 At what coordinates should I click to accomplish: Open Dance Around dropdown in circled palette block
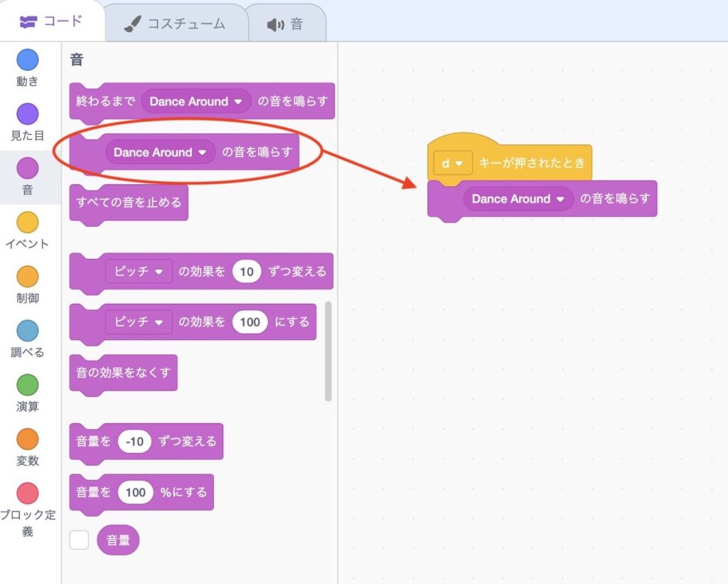[x=160, y=152]
